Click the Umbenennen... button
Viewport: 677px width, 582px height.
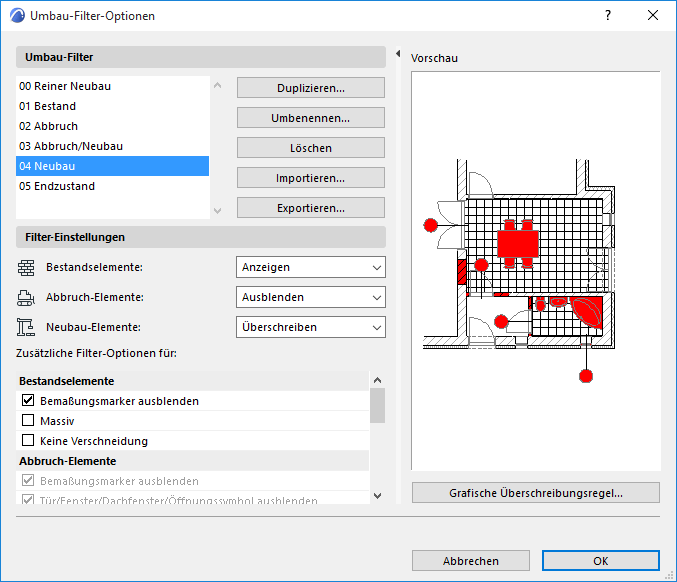tap(311, 118)
